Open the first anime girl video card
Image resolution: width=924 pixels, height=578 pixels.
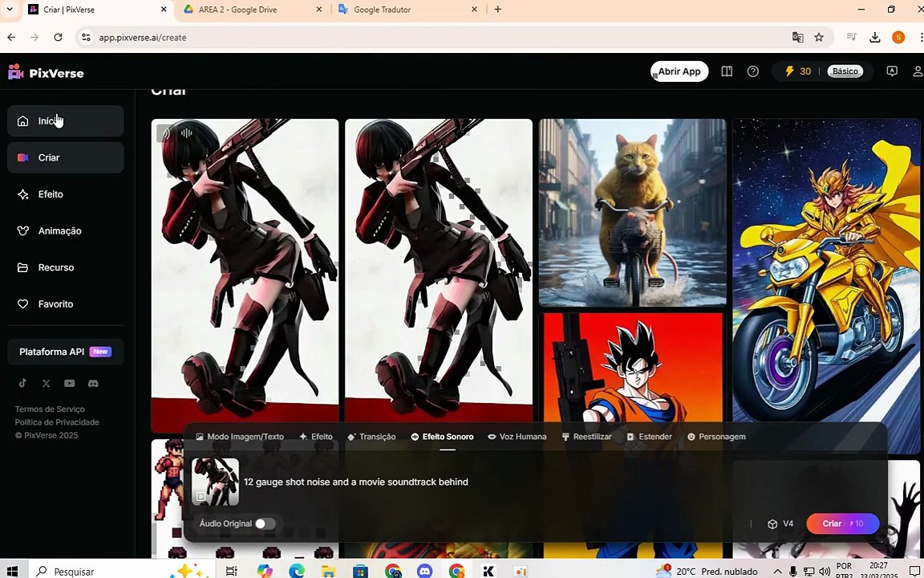[x=245, y=275]
